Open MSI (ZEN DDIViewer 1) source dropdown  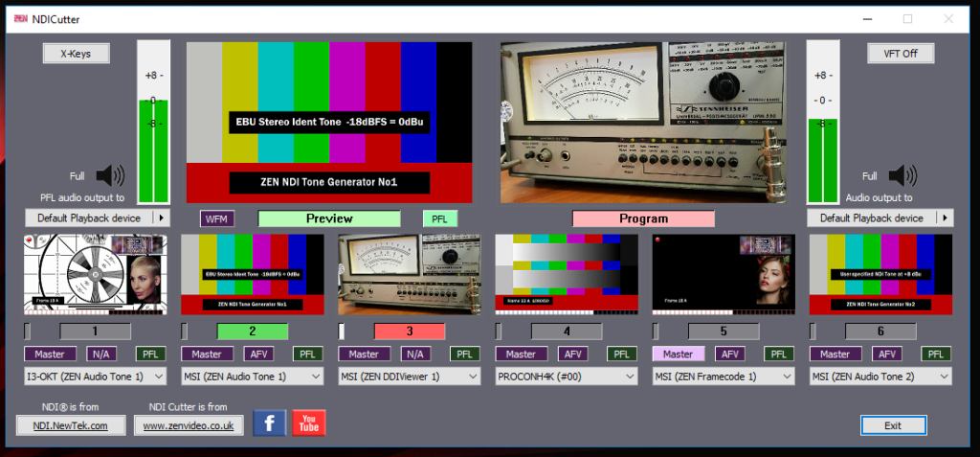pos(410,377)
